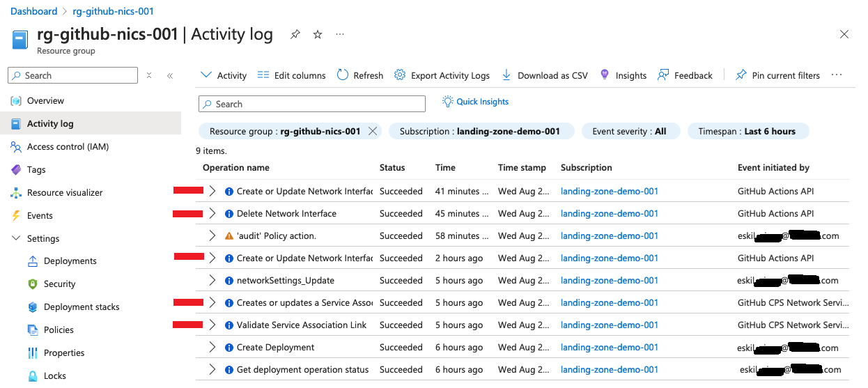Viewport: 868px width, 388px height.
Task: Click 'Get deployment operation status' operation text
Action: [303, 370]
